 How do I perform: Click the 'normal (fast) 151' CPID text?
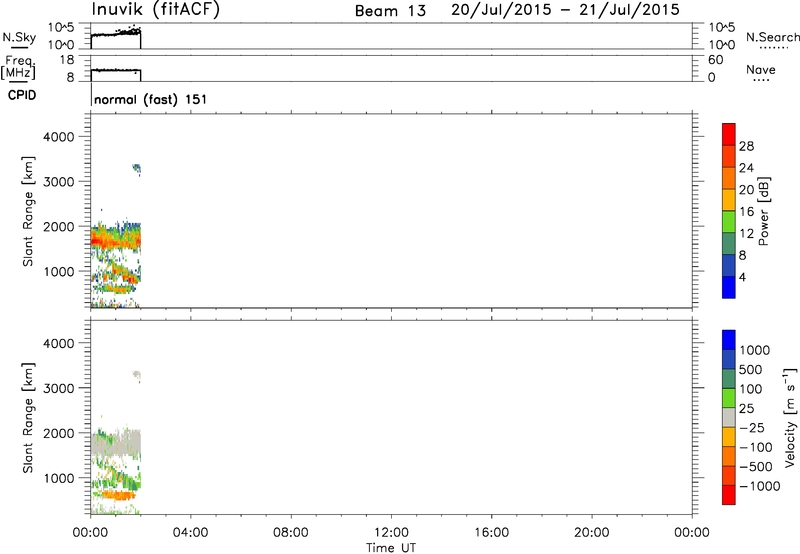[151, 99]
